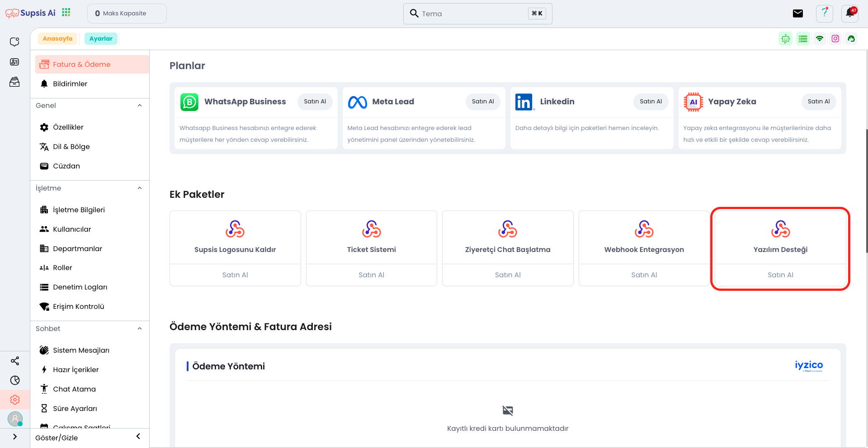Buy the WhatsApp Business plan
The height and width of the screenshot is (448, 868).
(315, 102)
